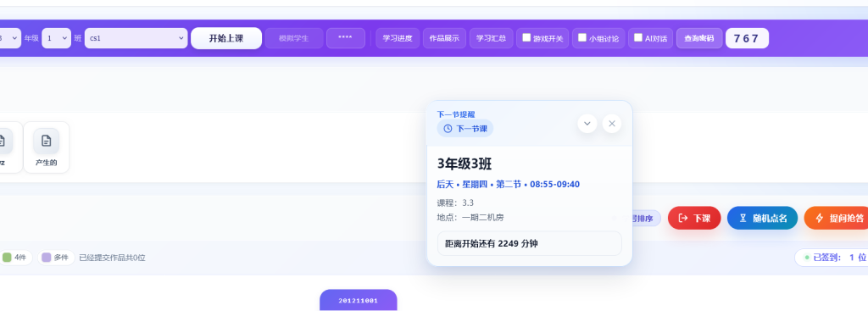Click the 课程: 3.3 line
Image resolution: width=868 pixels, height=311 pixels.
tap(455, 203)
